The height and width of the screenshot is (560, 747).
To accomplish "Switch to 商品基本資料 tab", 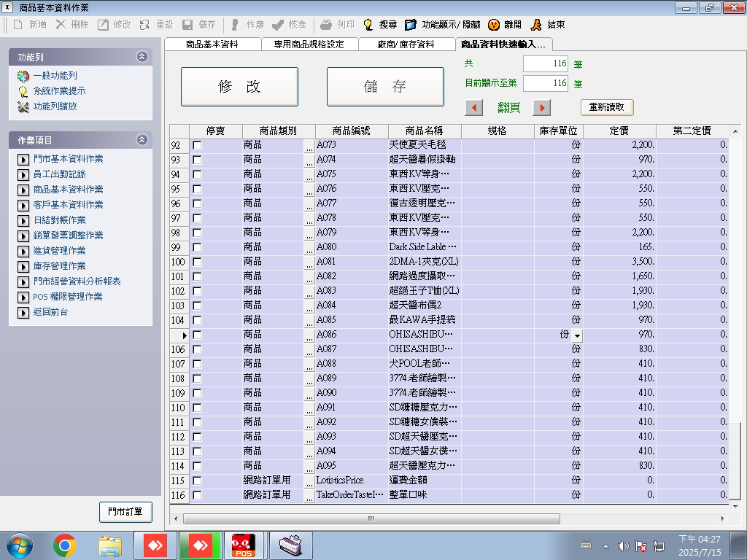I will [x=212, y=44].
